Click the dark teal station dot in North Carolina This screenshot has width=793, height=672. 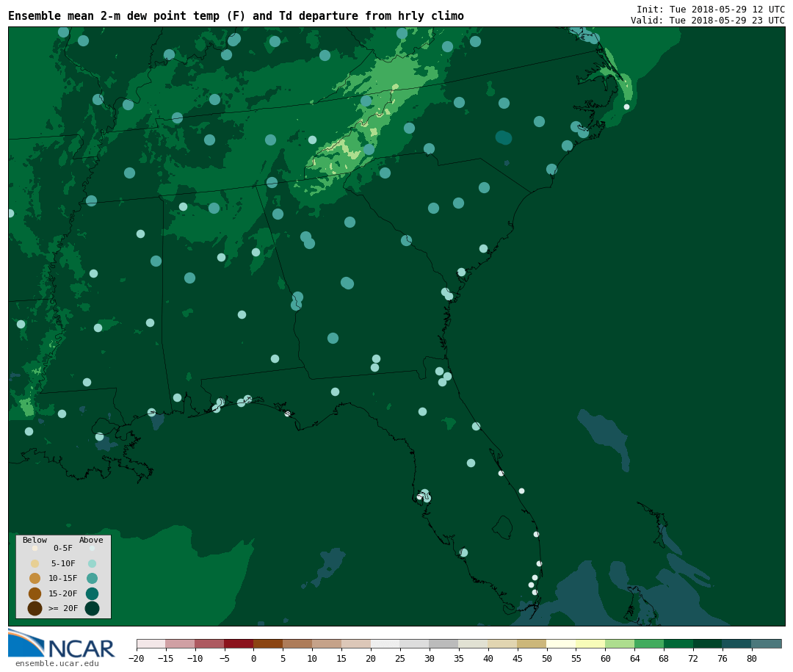(x=504, y=137)
